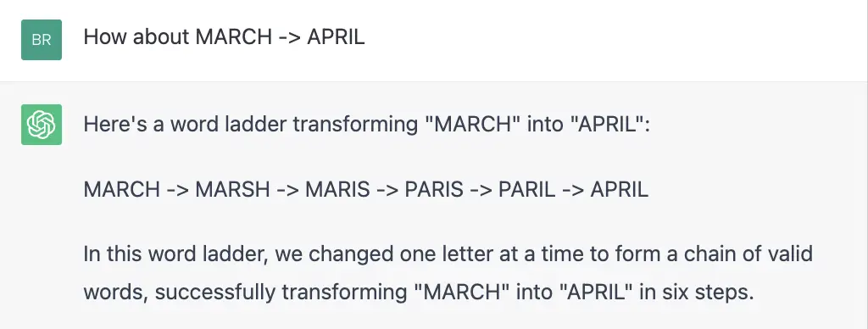Click the word MARCH in the user's question
Screen dimensions: 868x329
coord(234,37)
